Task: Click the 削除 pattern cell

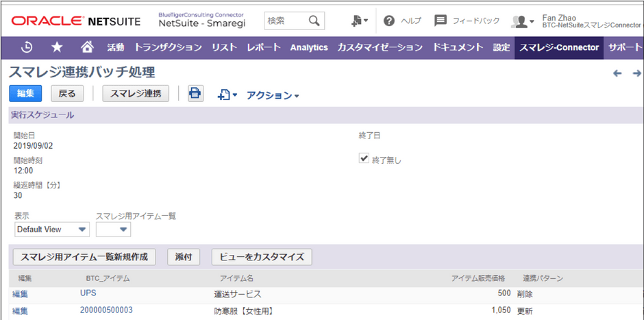Action: pyautogui.click(x=525, y=294)
